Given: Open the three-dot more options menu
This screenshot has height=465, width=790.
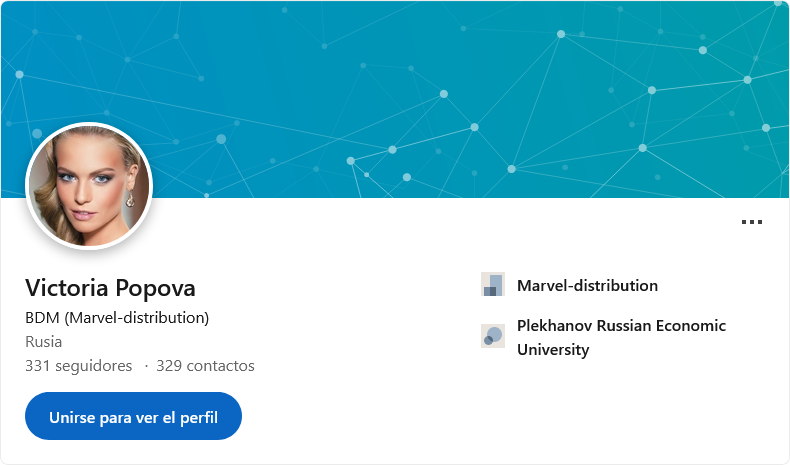Looking at the screenshot, I should 751,222.
